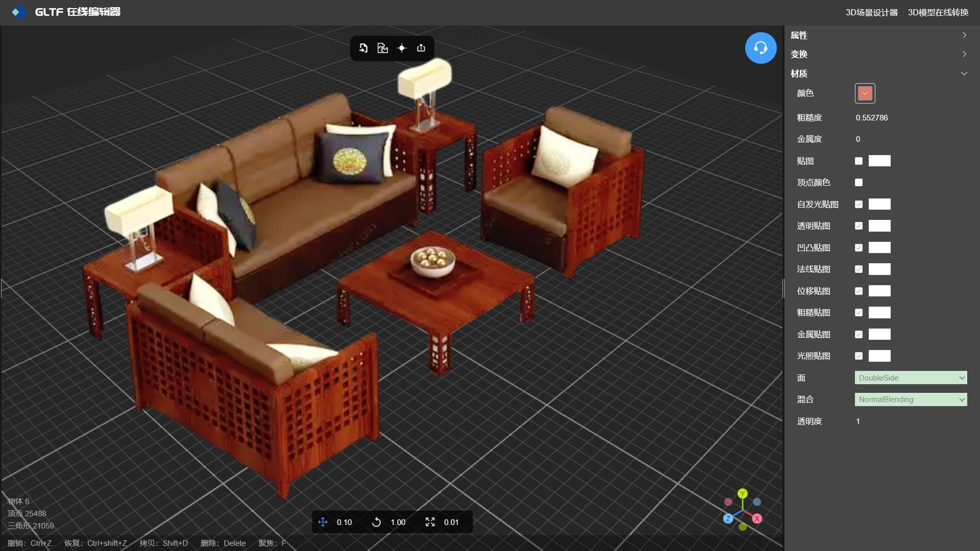Click the 位移贴图 texture preview slot
This screenshot has height=551, width=980.
(879, 291)
